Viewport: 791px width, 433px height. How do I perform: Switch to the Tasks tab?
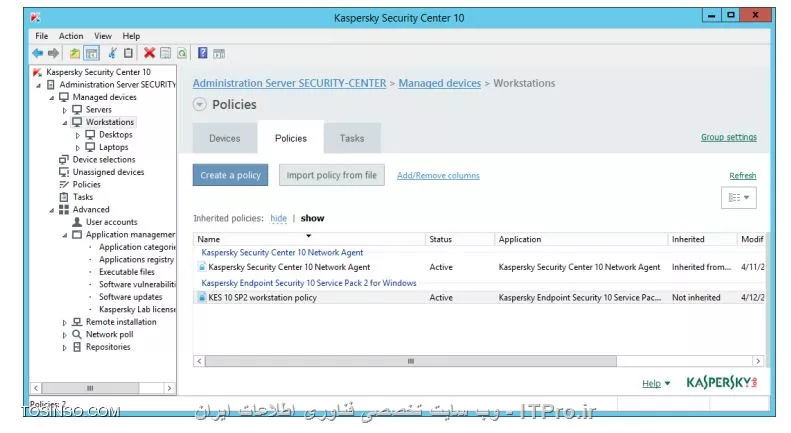pos(352,138)
